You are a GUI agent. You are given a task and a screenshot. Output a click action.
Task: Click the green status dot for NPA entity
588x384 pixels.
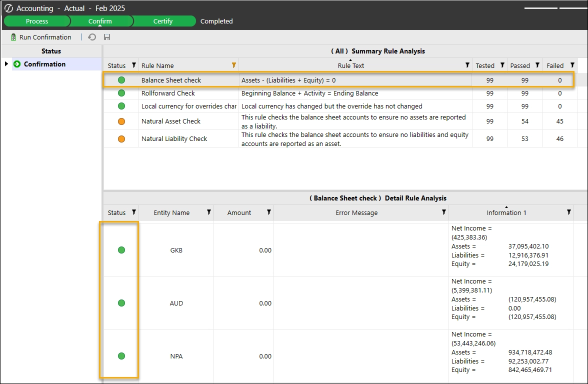121,356
